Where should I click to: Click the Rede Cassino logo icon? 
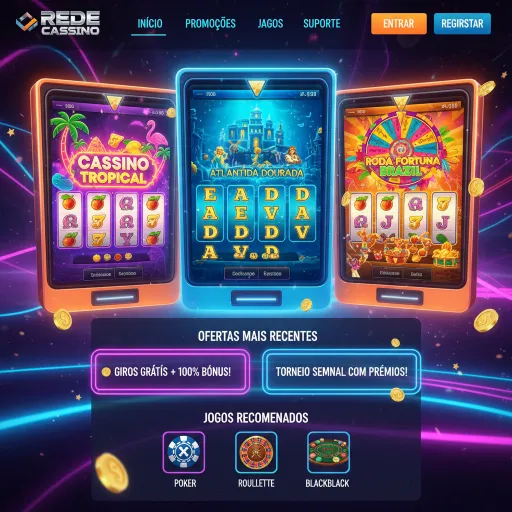(27, 22)
